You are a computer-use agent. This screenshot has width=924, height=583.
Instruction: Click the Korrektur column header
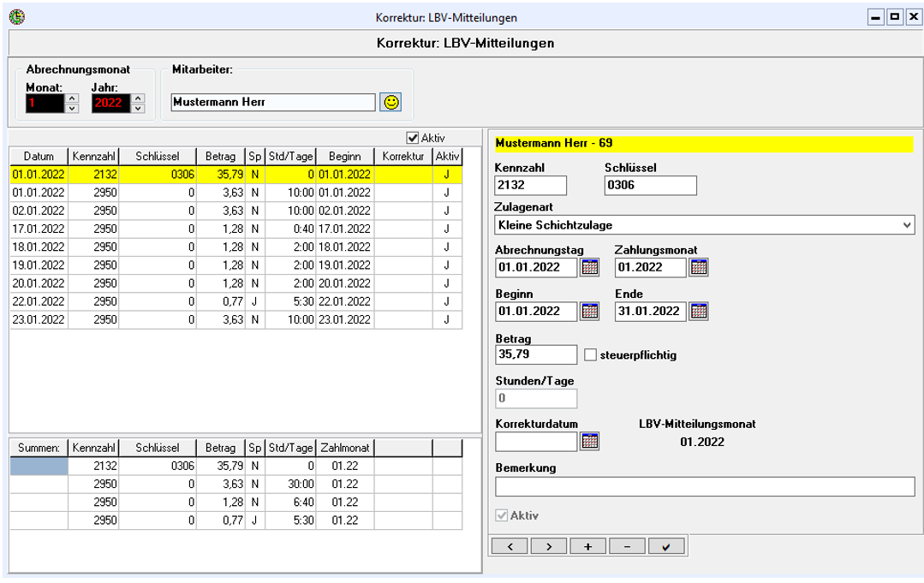(403, 157)
